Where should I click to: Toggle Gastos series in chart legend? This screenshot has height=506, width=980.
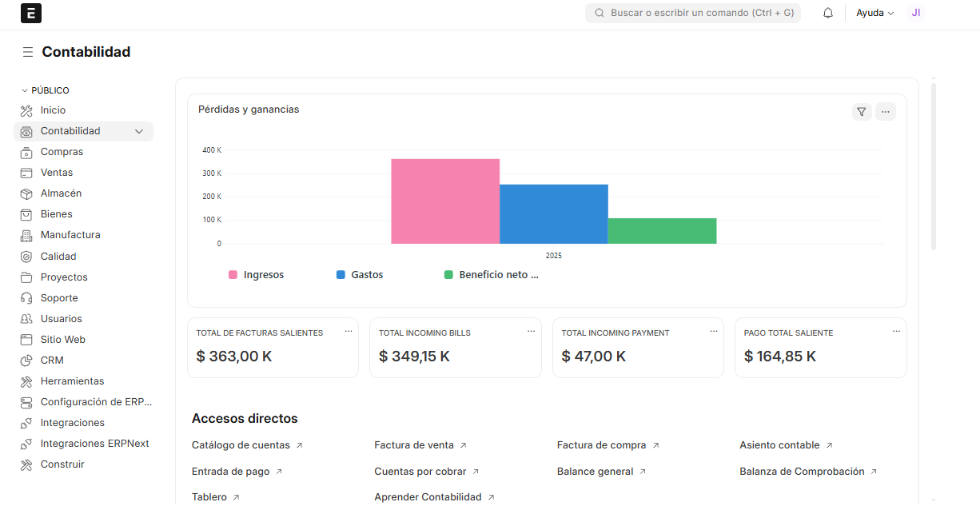point(360,275)
